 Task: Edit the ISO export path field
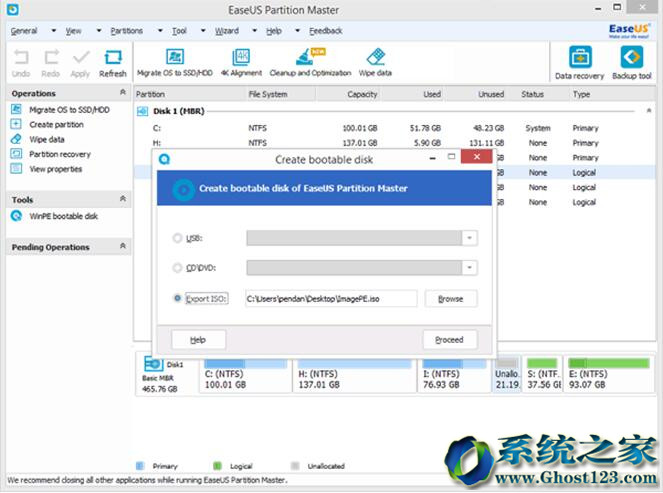tap(331, 299)
